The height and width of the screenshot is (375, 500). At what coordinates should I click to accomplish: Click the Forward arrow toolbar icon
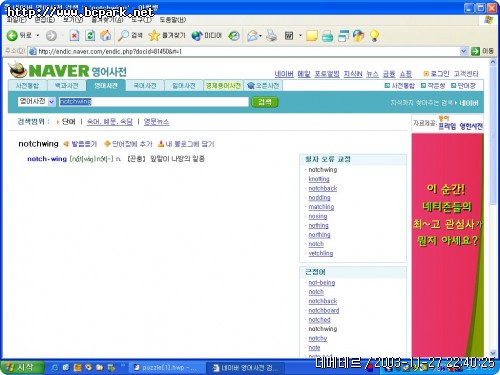(x=51, y=36)
